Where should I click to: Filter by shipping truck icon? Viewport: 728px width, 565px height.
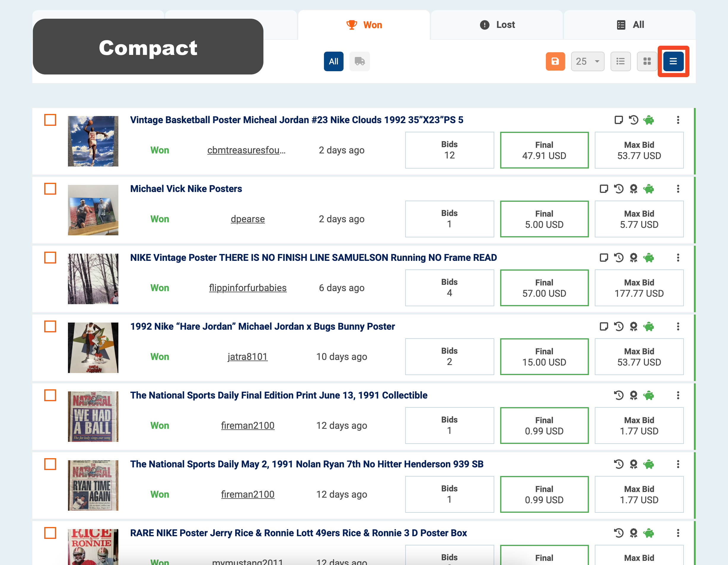tap(359, 61)
